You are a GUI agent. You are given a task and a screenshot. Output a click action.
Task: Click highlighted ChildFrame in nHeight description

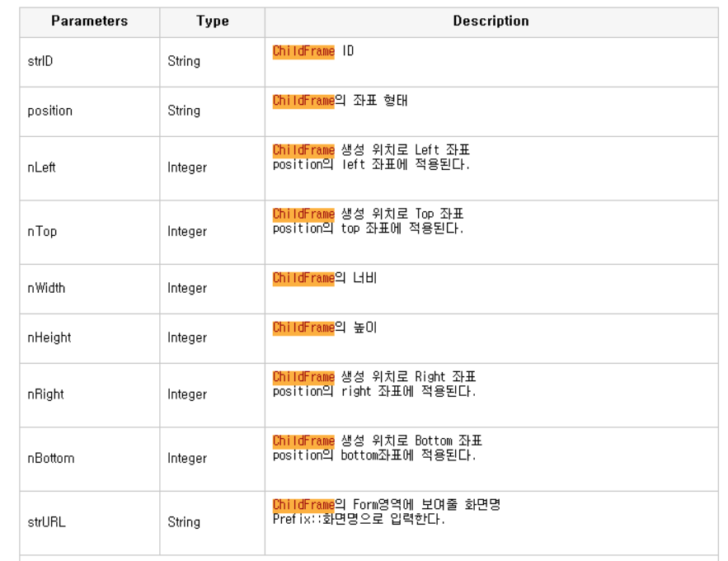click(x=303, y=328)
